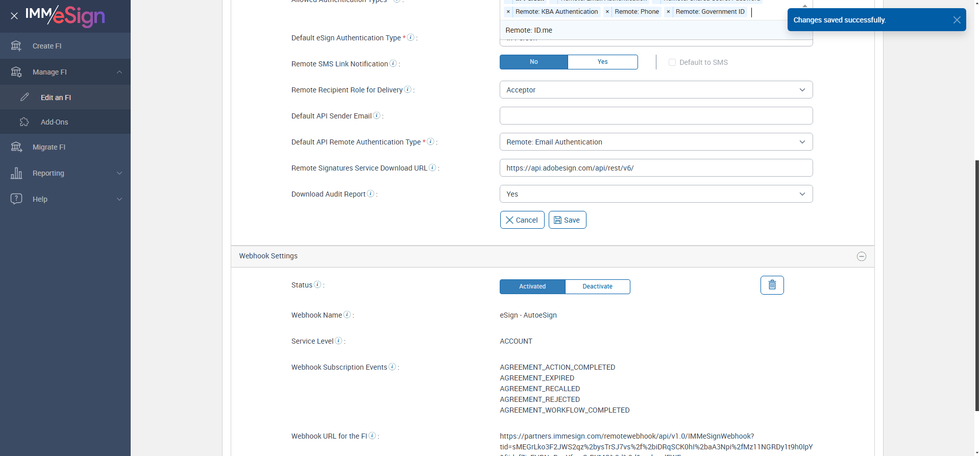The image size is (980, 456).
Task: Show info for Remote Signatures Service Download URL
Action: tap(433, 167)
